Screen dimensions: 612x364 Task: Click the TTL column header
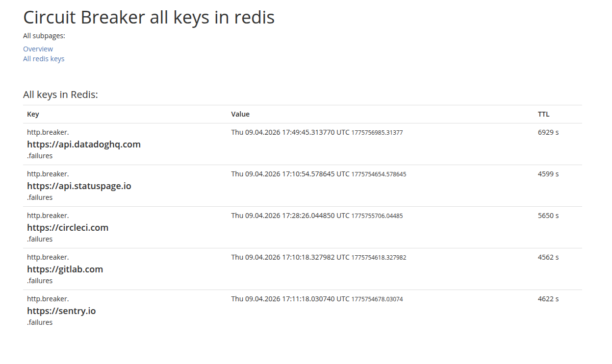click(543, 114)
